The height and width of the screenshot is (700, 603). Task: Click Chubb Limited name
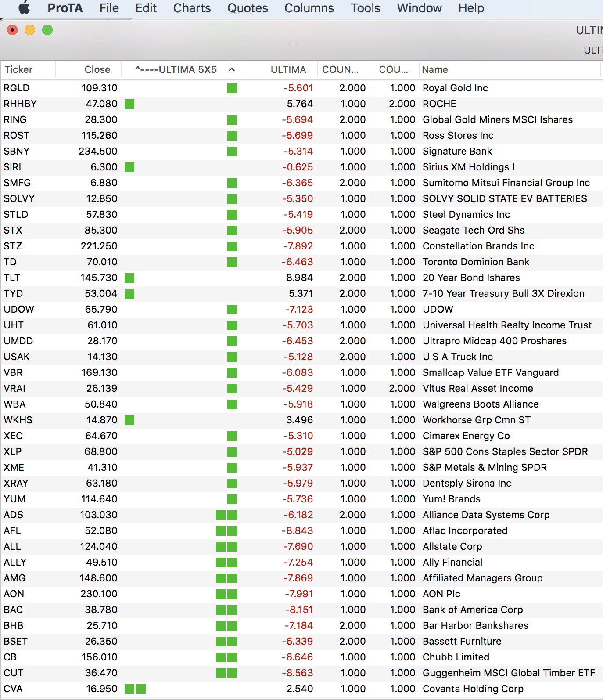pyautogui.click(x=456, y=657)
